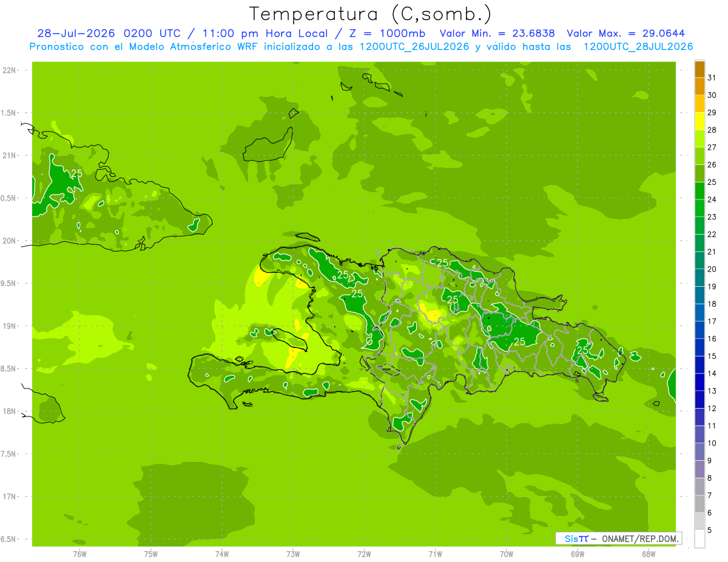728x562 pixels.
Task: Click the '10' label on the color scale
Action: (x=712, y=443)
